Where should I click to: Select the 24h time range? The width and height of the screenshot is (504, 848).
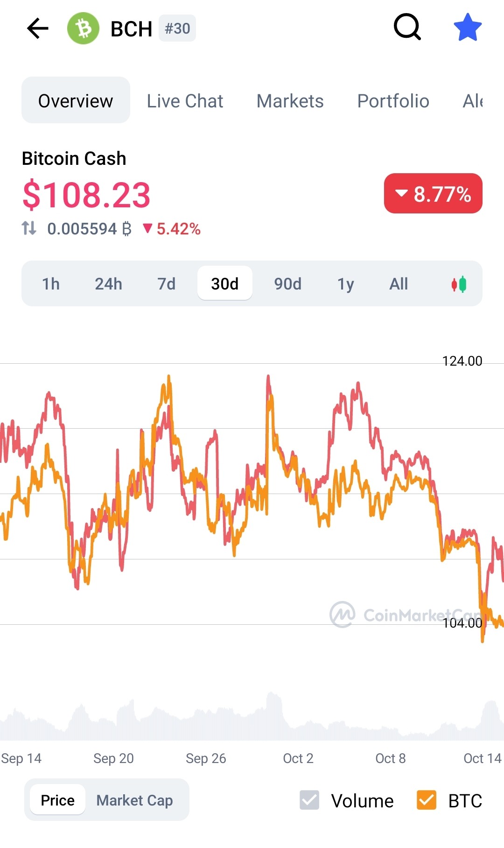(x=109, y=283)
